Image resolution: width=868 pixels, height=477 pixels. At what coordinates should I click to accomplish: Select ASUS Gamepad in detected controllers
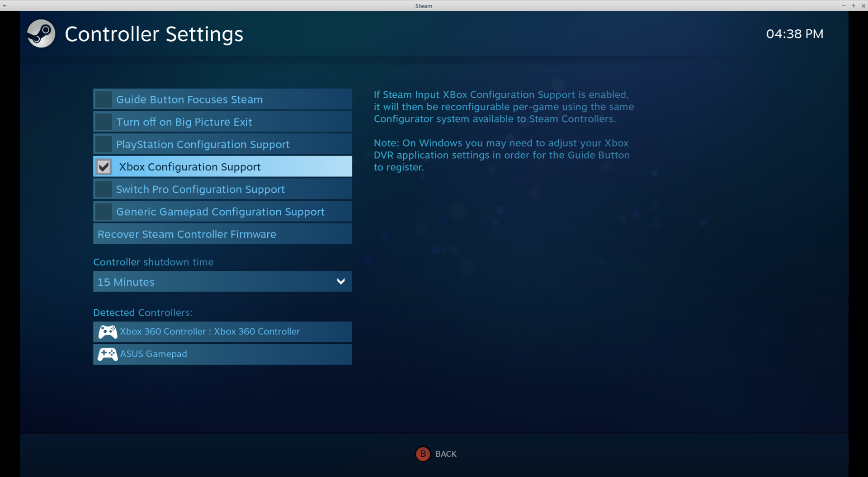[x=222, y=354]
